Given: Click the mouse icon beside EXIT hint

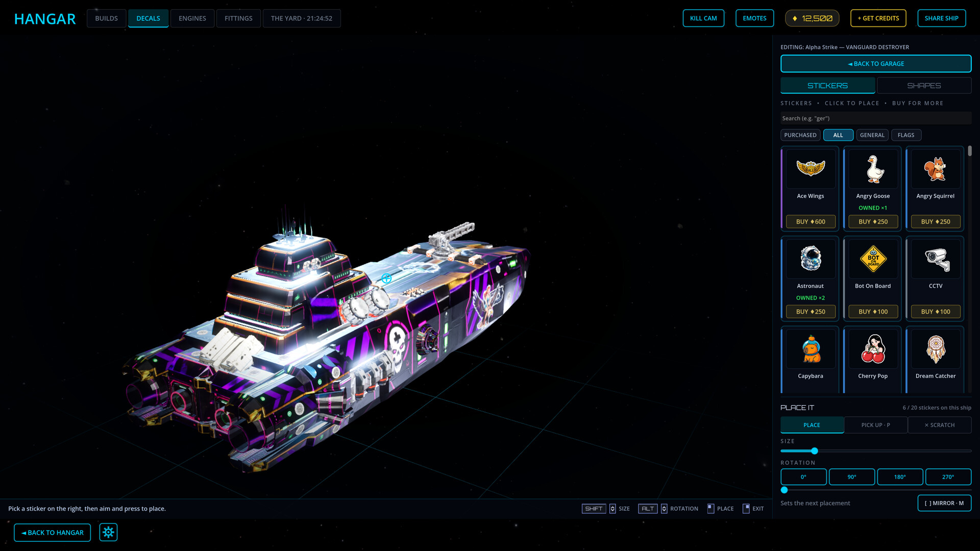Looking at the screenshot, I should tap(746, 509).
